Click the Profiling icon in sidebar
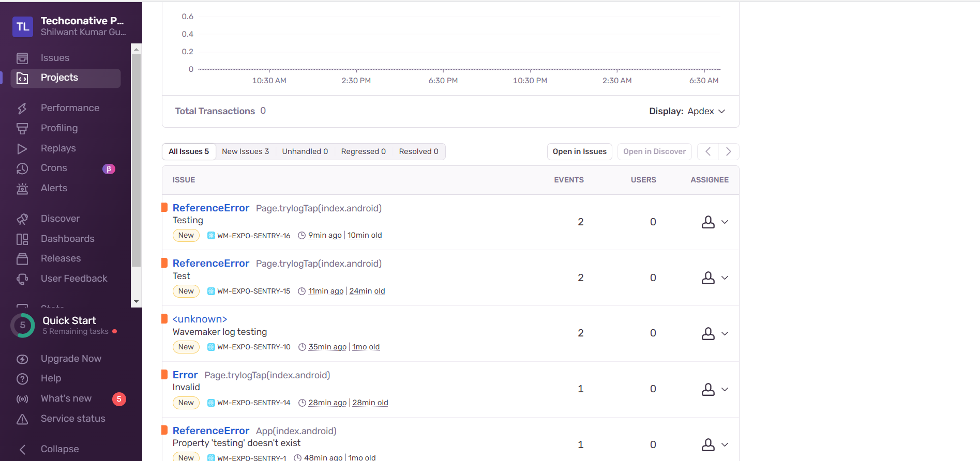 tap(22, 128)
